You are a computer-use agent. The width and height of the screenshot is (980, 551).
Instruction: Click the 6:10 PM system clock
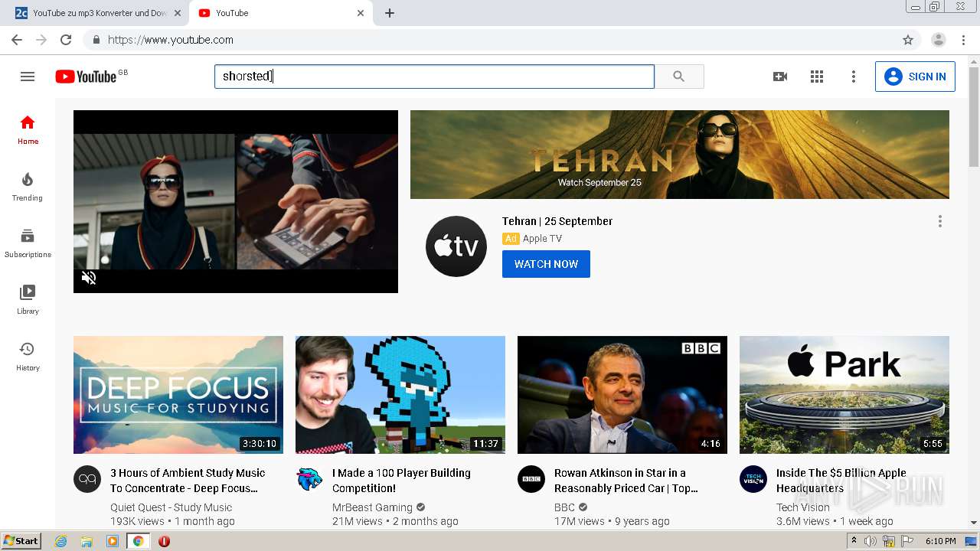[940, 541]
